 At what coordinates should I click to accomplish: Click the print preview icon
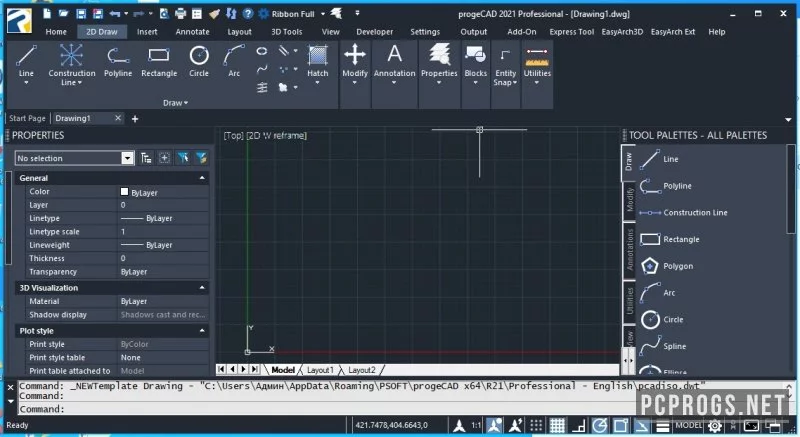pos(164,14)
